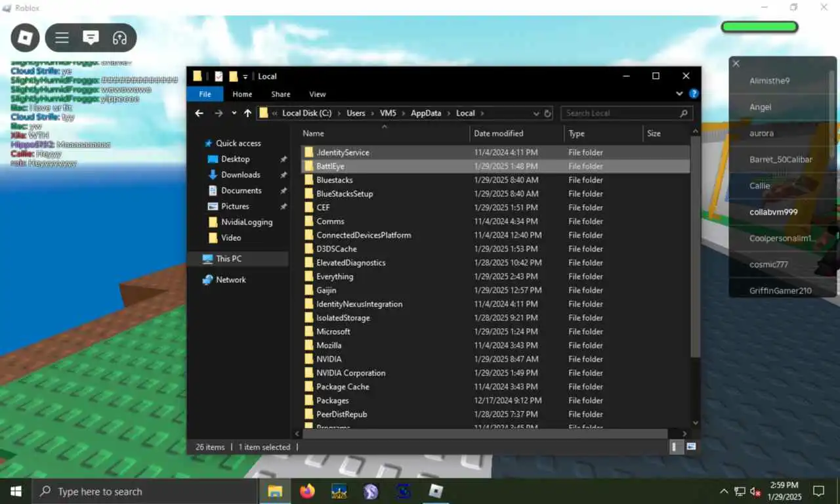Open Downloads in Quick access
The image size is (840, 504).
[x=240, y=175]
